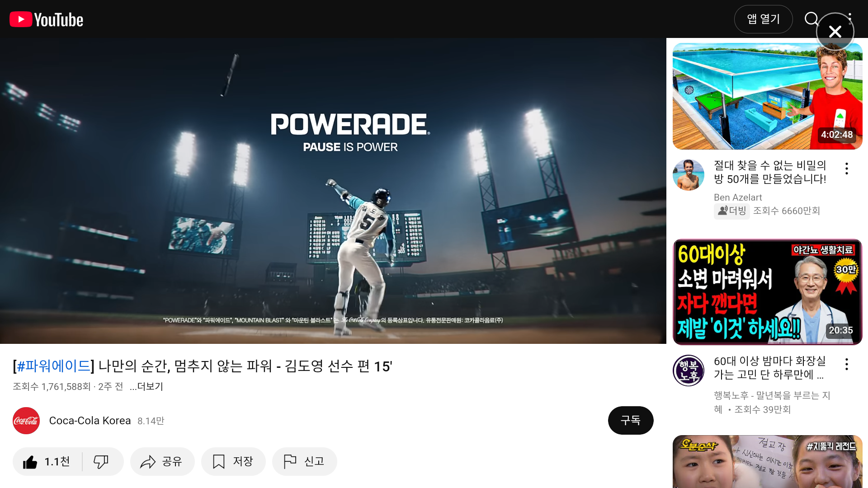This screenshot has width=868, height=488.
Task: Open options menu for 60대 이상 video
Action: point(847,364)
